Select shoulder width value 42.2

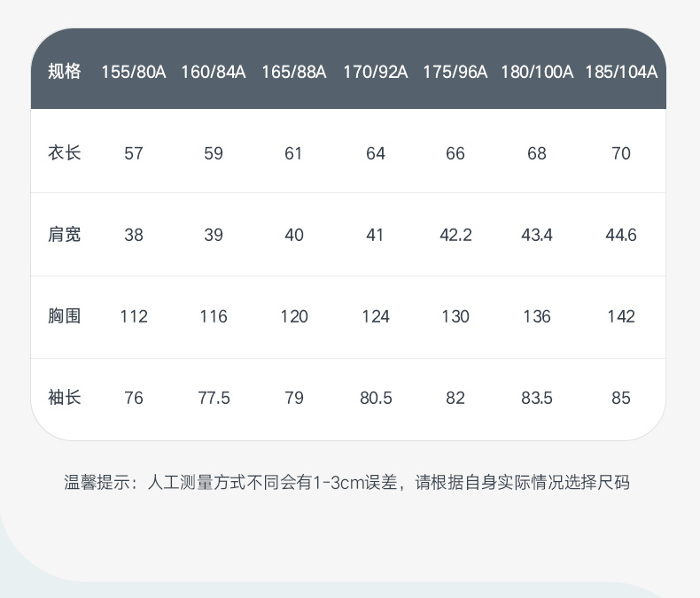point(455,235)
